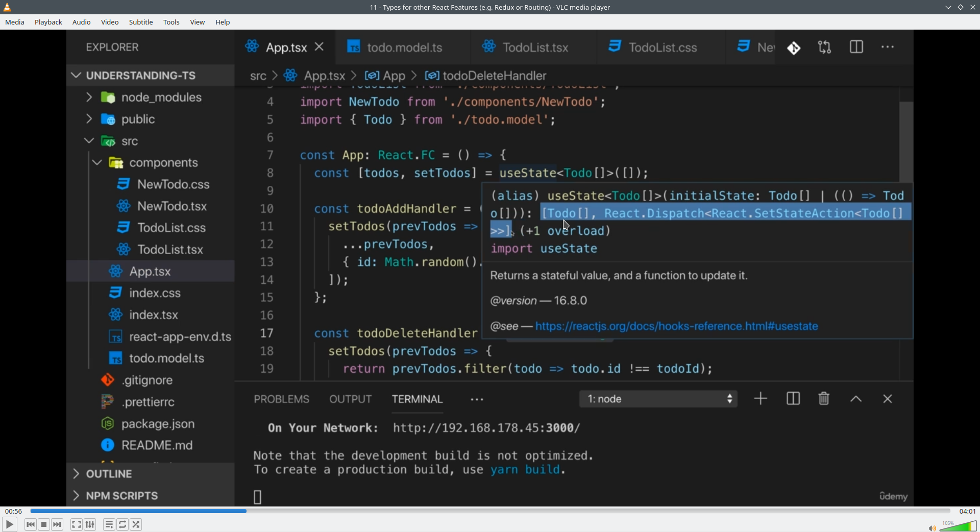Select the App.tsx editor tab

[x=285, y=47]
